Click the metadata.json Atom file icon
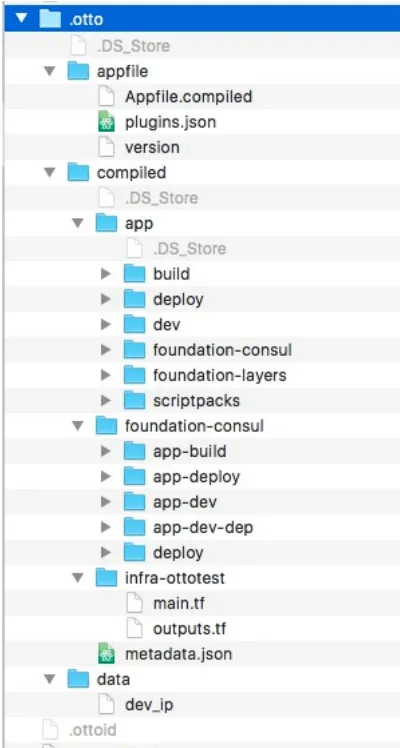 coord(106,654)
